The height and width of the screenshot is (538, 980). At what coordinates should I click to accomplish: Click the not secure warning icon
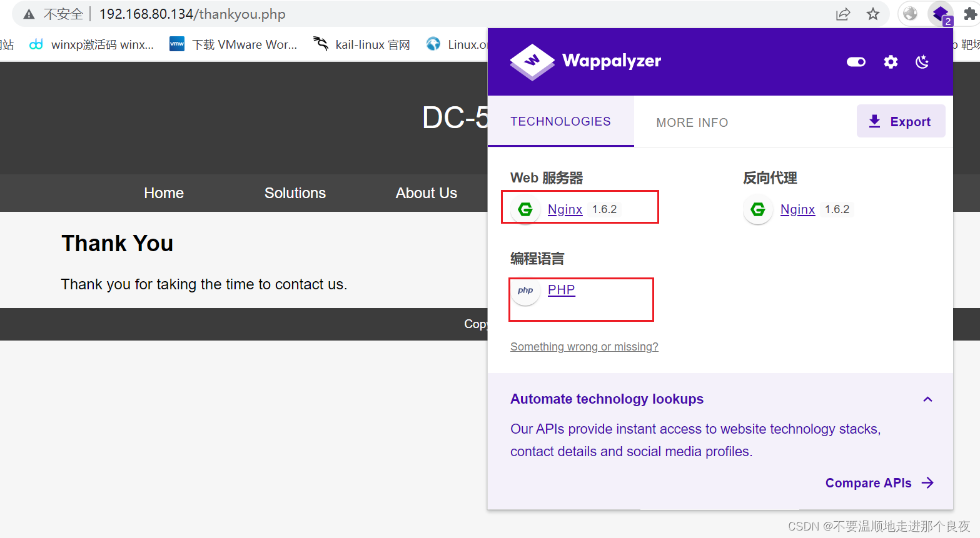point(29,14)
